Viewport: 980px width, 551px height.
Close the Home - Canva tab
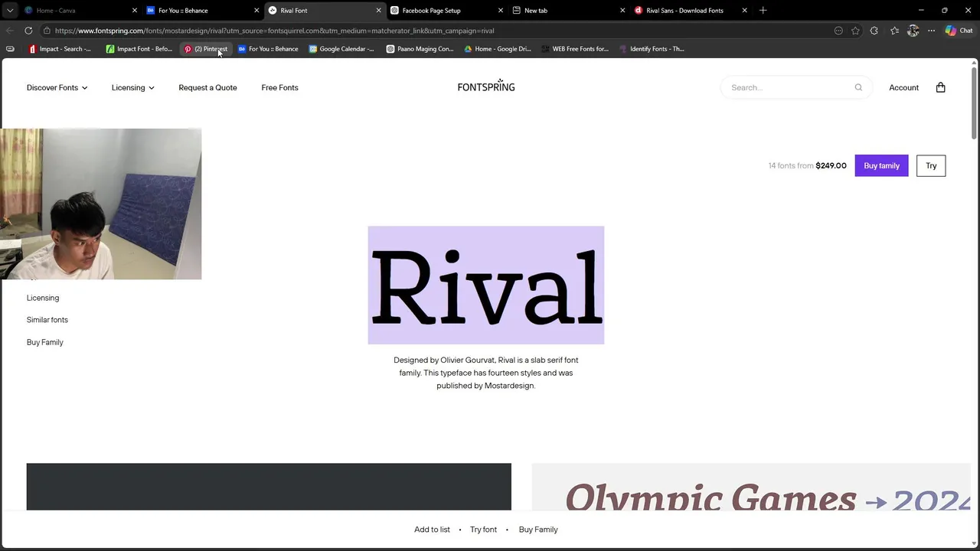(135, 11)
